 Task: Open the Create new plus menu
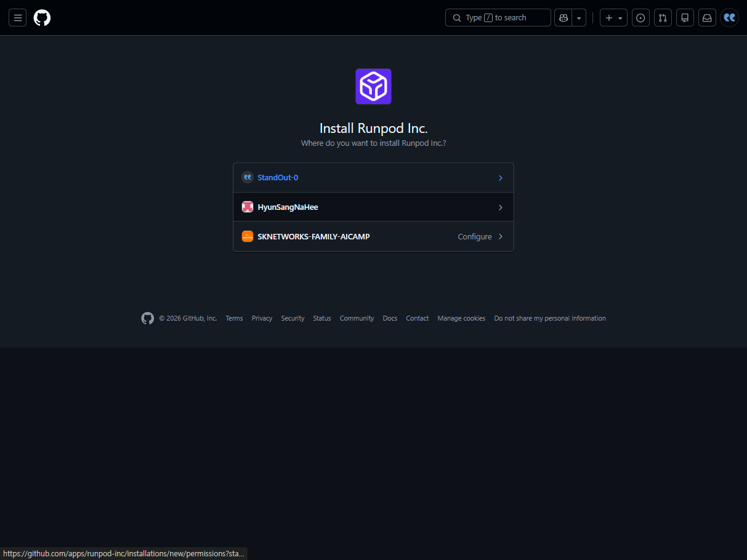tap(613, 18)
